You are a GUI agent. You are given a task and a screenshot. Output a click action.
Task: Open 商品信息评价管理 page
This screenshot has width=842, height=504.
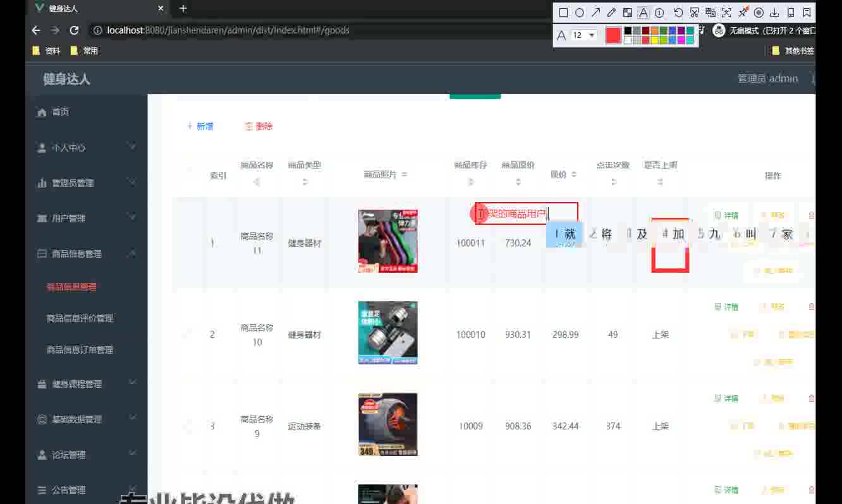80,318
